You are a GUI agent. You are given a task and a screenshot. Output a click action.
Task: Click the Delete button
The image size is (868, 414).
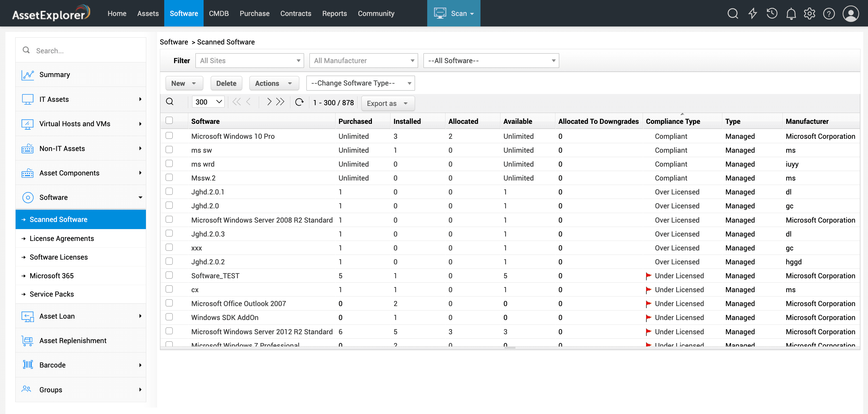(x=226, y=83)
